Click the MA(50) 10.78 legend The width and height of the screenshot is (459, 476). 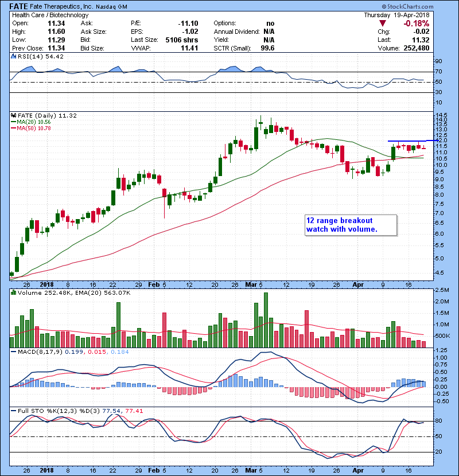click(x=31, y=128)
